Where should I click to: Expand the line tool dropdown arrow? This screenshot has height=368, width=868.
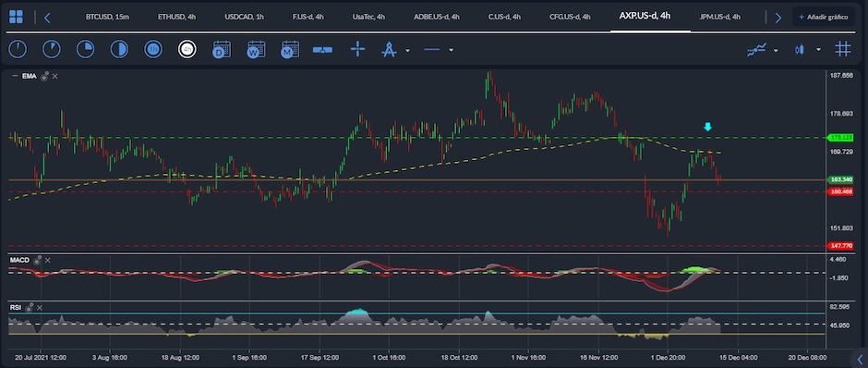pyautogui.click(x=452, y=51)
